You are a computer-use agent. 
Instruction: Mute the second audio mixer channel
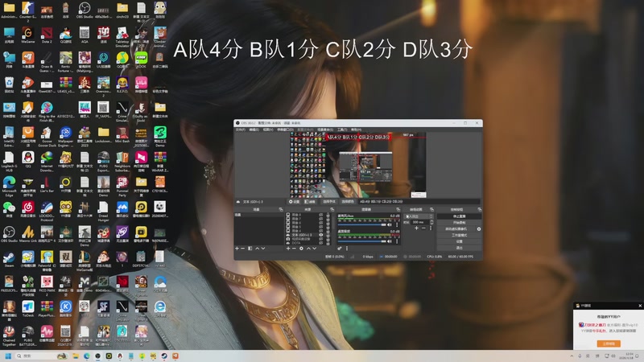pos(390,241)
